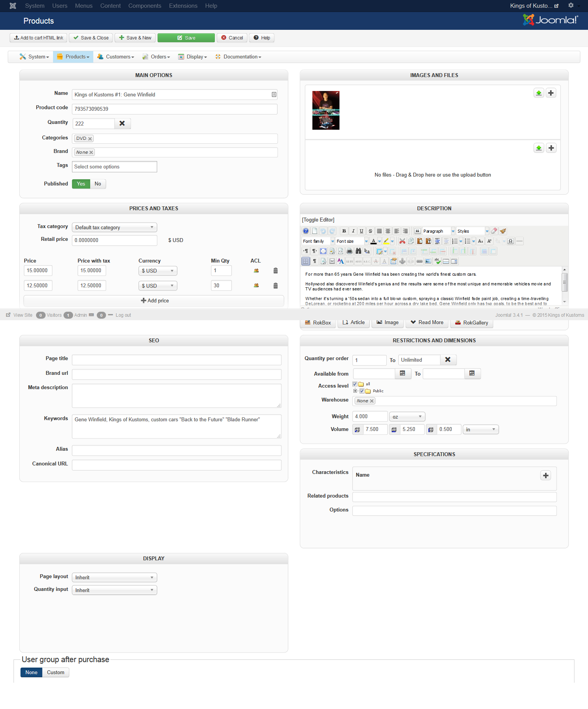Open the Quantity input dropdown
The image size is (588, 709).
tap(115, 590)
